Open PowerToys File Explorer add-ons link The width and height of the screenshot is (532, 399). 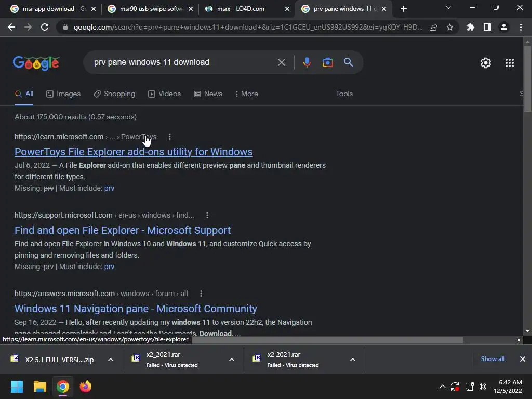134,152
